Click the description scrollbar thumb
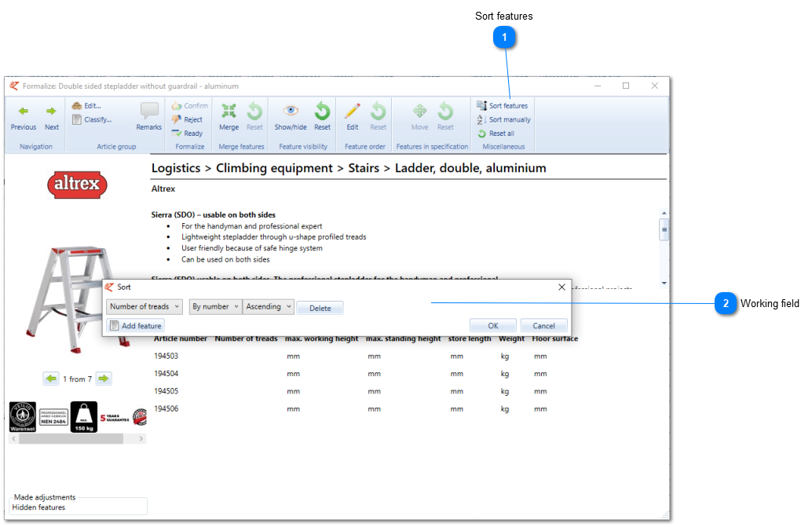Viewport: 812px width, 527px height. [664, 230]
